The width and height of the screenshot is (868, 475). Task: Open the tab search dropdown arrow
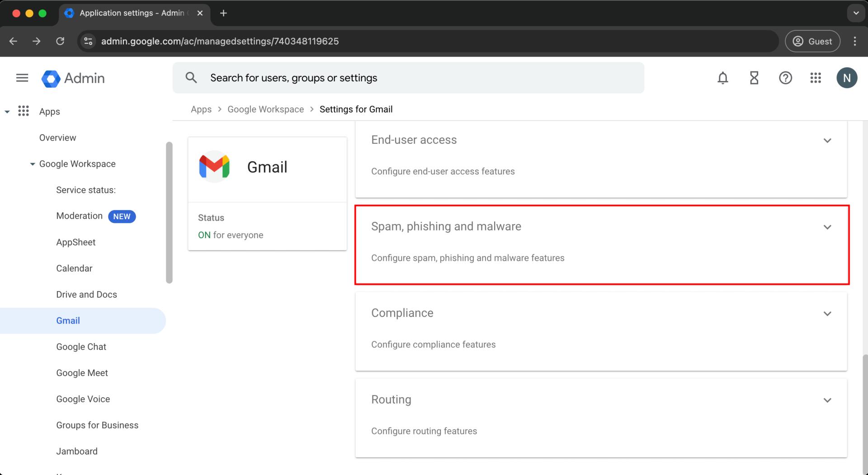click(856, 13)
